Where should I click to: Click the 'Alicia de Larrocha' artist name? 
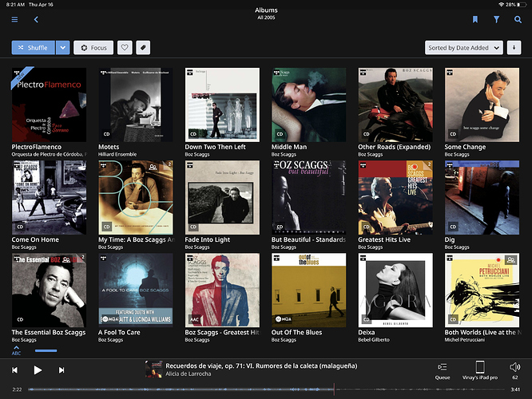point(189,374)
